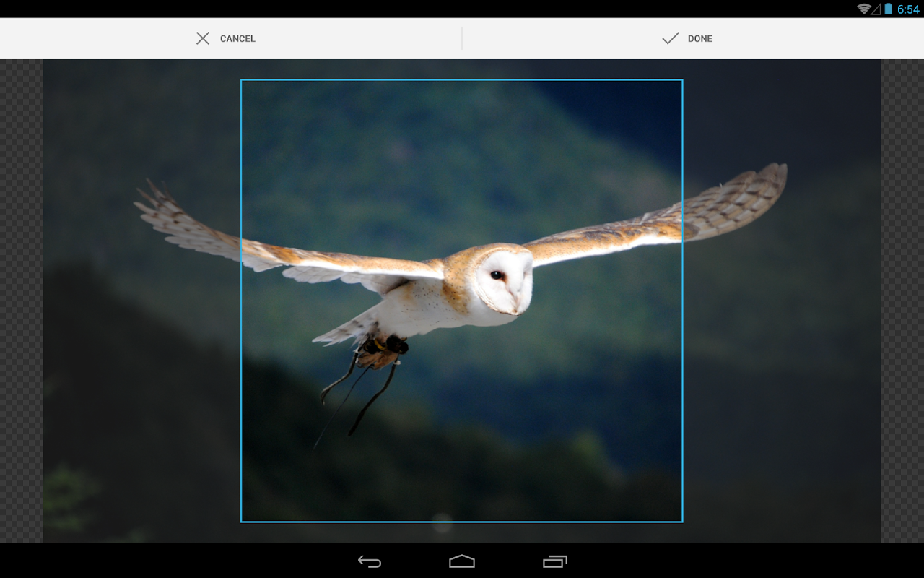The width and height of the screenshot is (924, 578).
Task: Tap the checkmark icon beside DONE
Action: [x=670, y=38]
